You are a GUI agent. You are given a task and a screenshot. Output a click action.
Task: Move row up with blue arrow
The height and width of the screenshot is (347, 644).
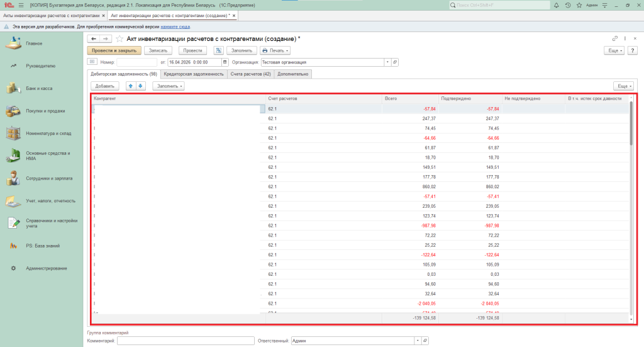point(131,86)
